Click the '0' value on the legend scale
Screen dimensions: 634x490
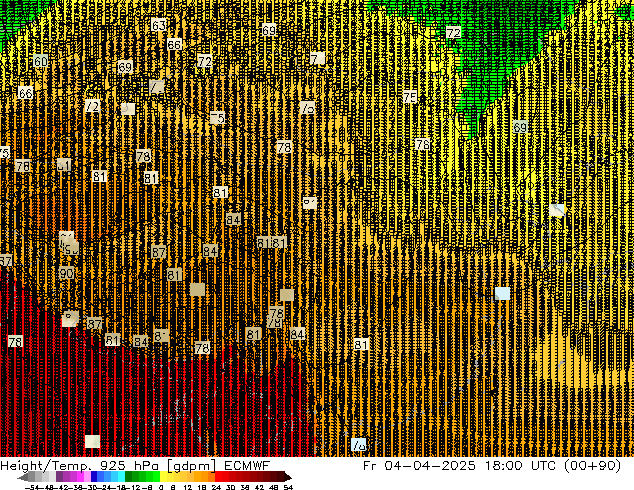[161, 487]
